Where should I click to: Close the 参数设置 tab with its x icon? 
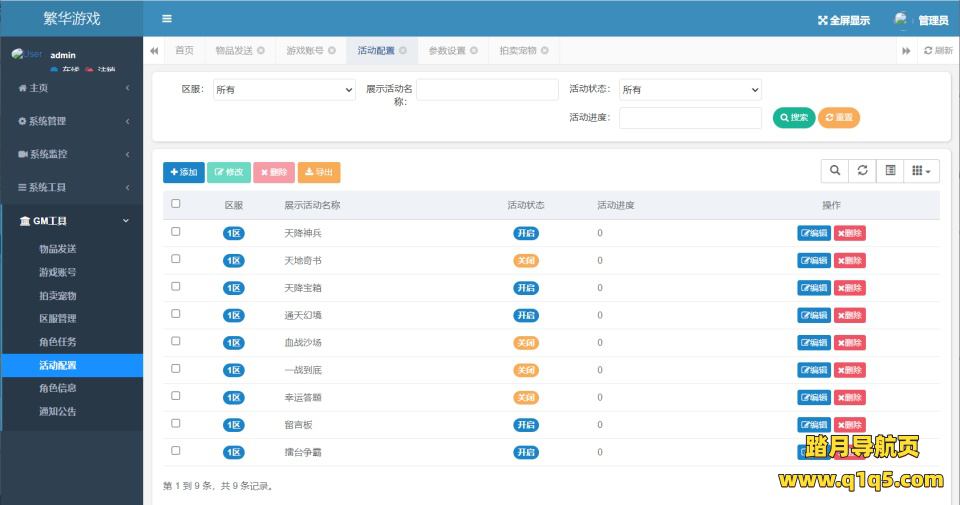474,50
